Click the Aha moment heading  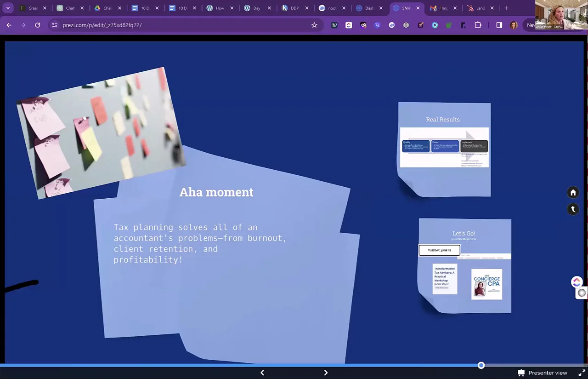(216, 192)
